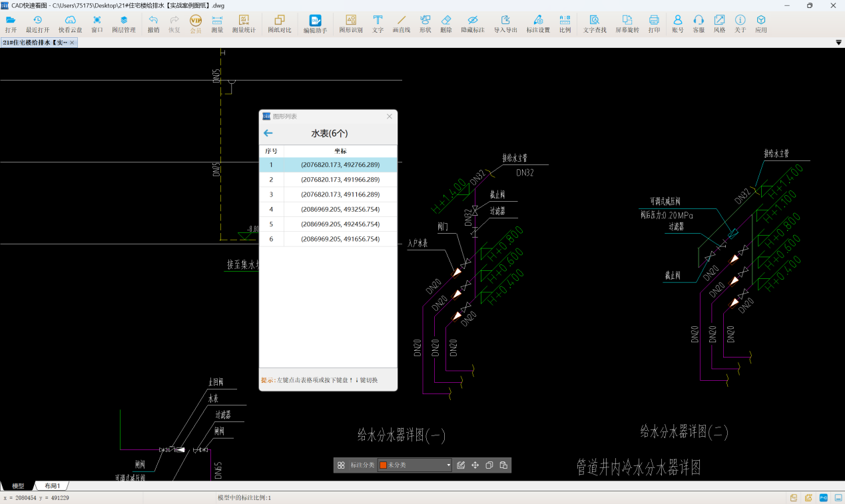Expand the 未分类 annotation category dropdown
Screen dimensions: 845x504
point(448,465)
